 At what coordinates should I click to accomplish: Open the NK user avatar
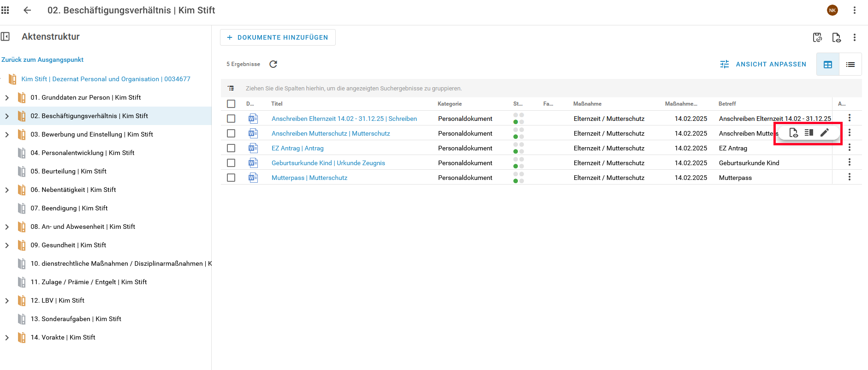pyautogui.click(x=832, y=10)
